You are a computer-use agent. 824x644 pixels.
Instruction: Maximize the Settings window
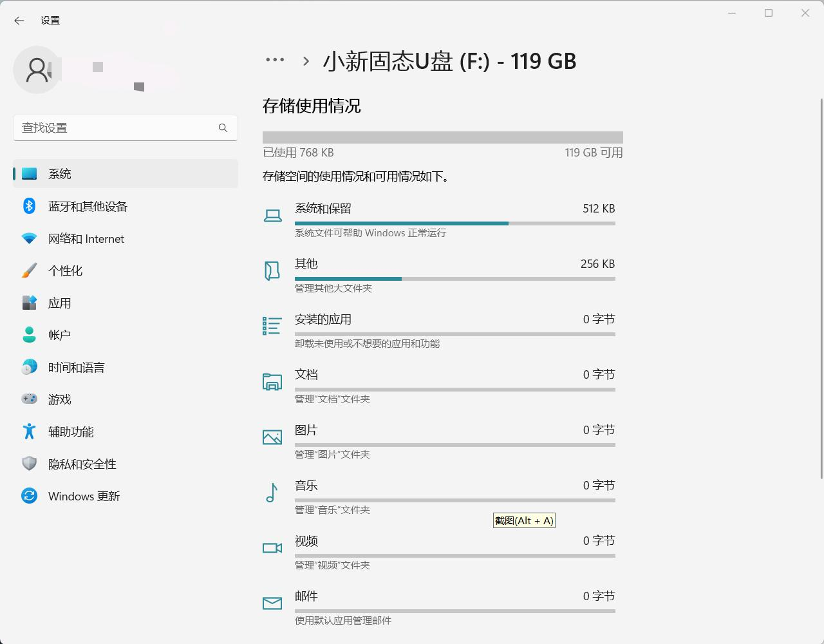[x=769, y=13]
